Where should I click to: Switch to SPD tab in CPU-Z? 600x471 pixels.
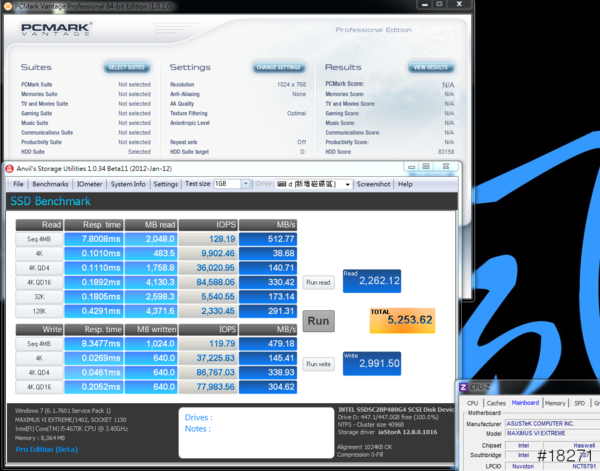[579, 403]
